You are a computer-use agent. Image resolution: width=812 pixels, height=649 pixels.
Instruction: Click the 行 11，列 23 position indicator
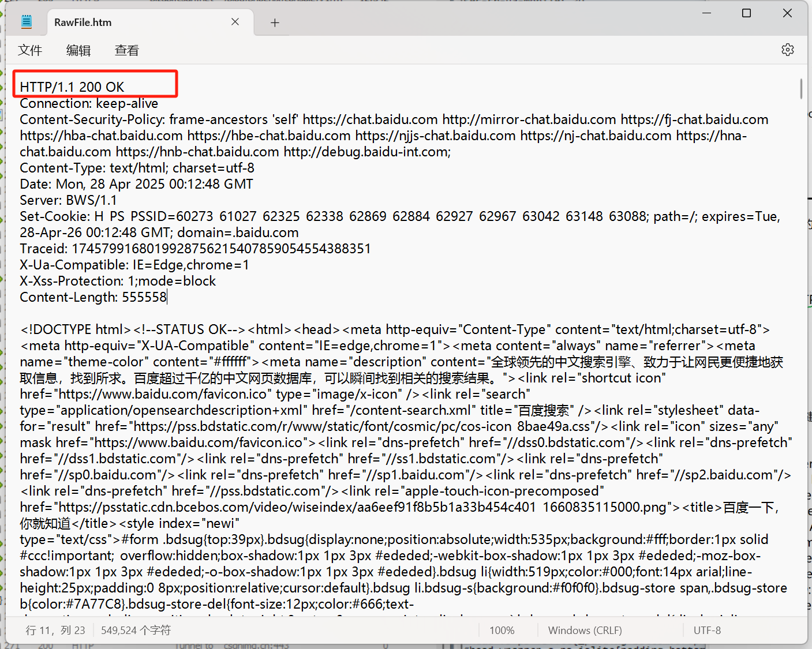pos(55,631)
